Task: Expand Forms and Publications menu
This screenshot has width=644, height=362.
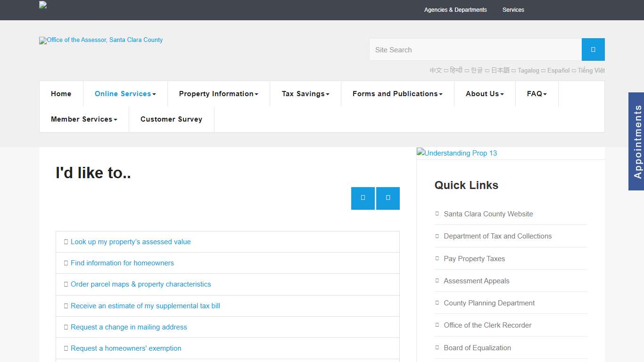Action: click(x=397, y=94)
